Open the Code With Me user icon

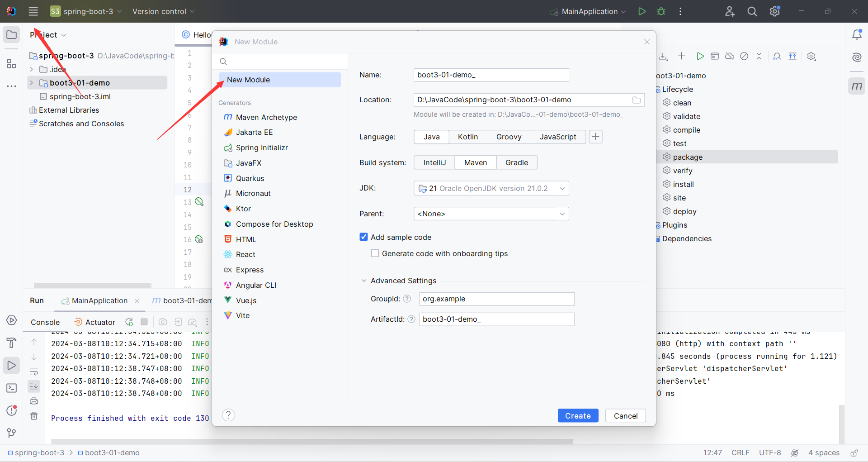click(730, 11)
